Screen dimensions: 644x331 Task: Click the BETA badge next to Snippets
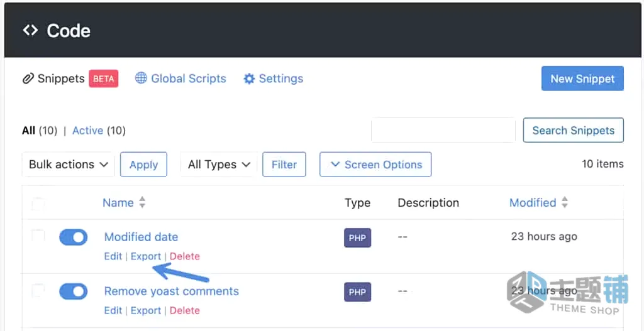pyautogui.click(x=104, y=79)
